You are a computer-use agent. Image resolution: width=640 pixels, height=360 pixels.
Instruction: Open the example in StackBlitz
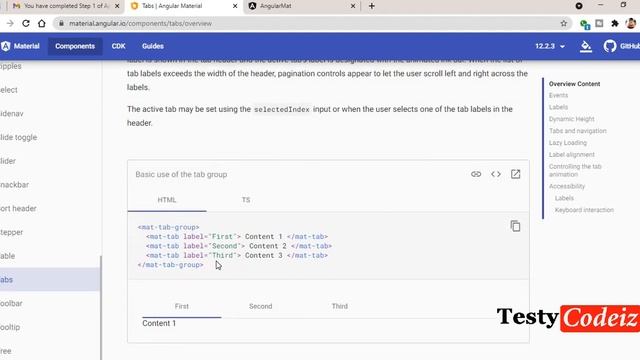516,174
